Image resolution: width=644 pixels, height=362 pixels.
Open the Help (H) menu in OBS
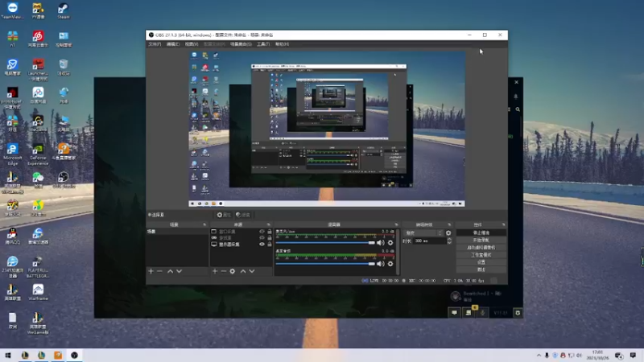tap(282, 44)
